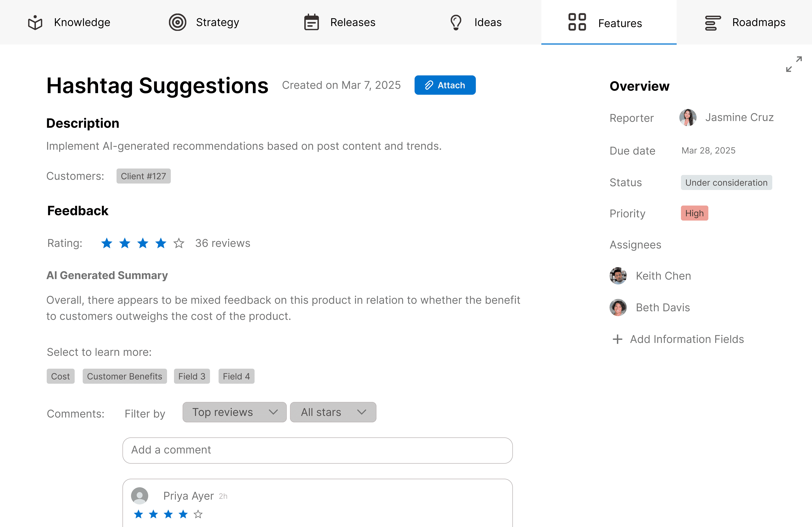Click the Strategy target icon
This screenshot has height=527, width=812.
point(177,23)
